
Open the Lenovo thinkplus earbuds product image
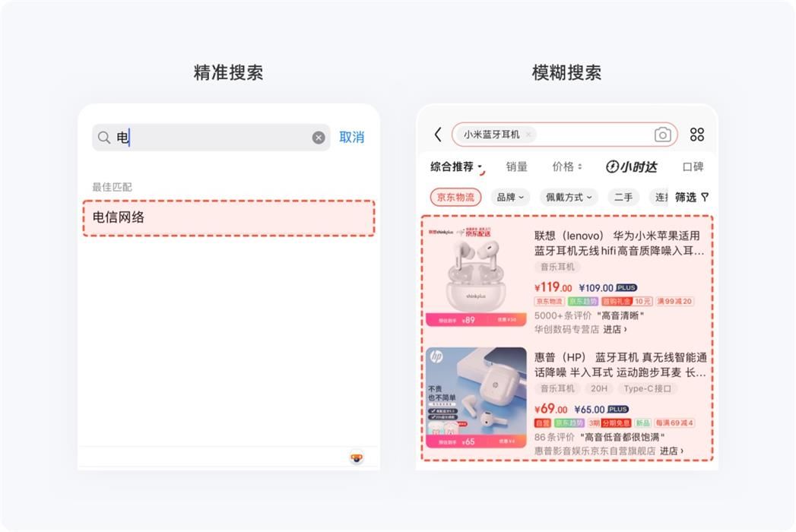tap(476, 277)
